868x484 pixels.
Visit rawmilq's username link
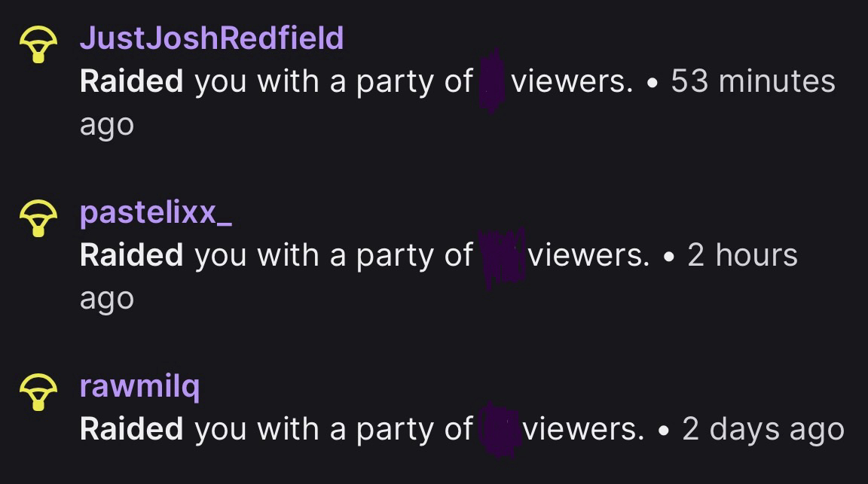point(140,387)
